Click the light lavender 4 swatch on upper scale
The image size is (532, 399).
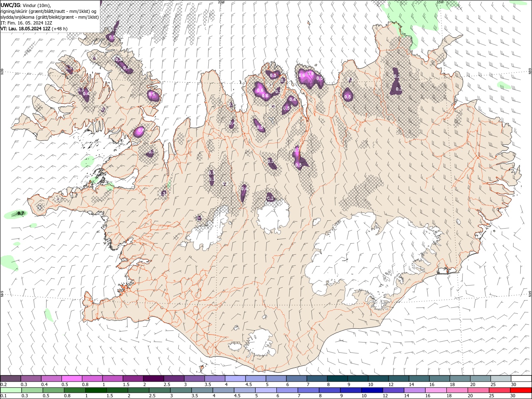pyautogui.click(x=235, y=379)
